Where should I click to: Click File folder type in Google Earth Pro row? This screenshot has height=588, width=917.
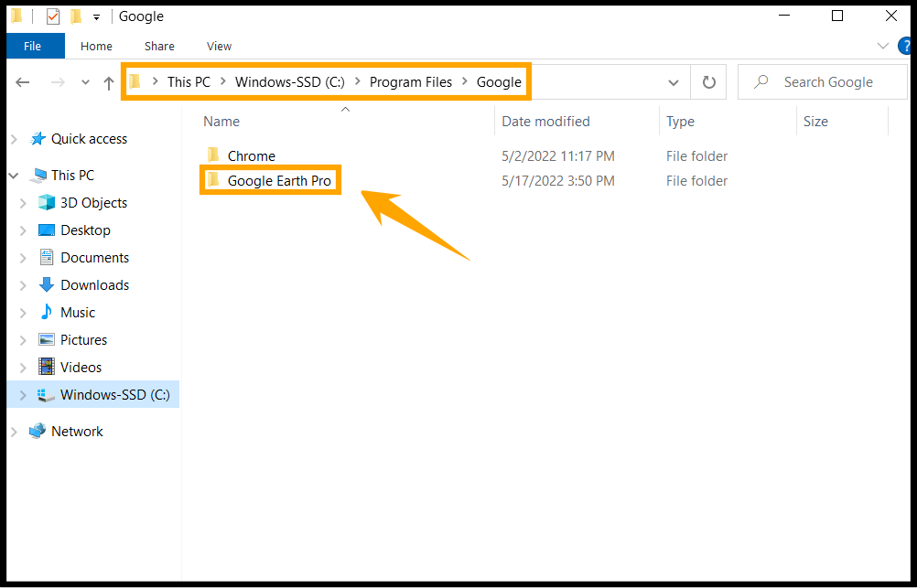click(x=696, y=181)
